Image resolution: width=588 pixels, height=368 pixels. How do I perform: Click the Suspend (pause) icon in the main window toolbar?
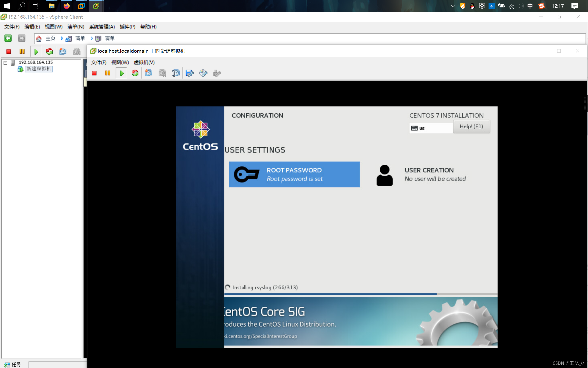tap(22, 52)
